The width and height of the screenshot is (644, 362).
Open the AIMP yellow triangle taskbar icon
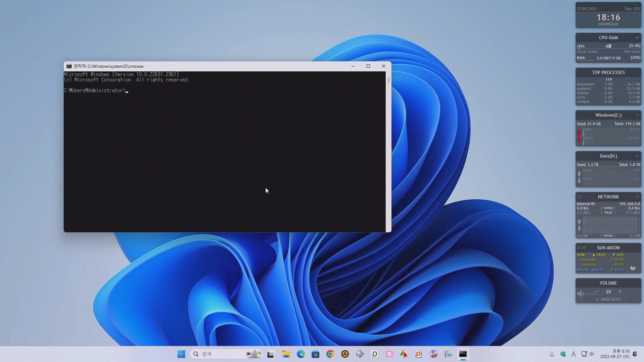click(345, 354)
